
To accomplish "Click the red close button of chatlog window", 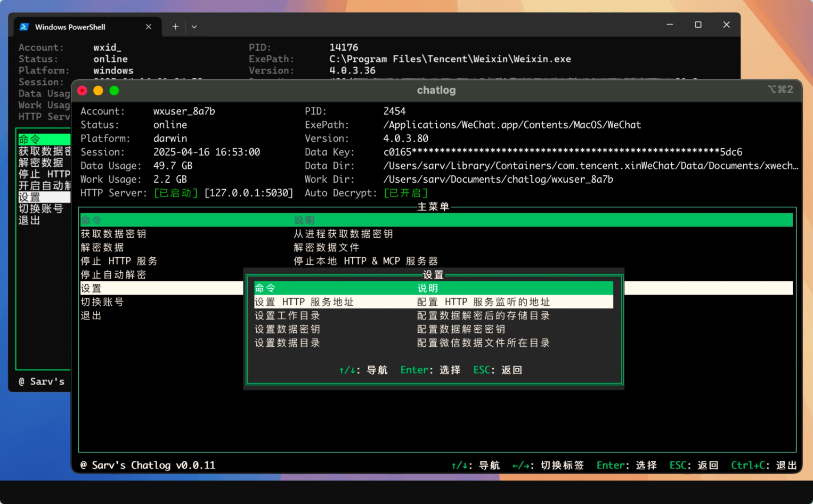I will 82,91.
